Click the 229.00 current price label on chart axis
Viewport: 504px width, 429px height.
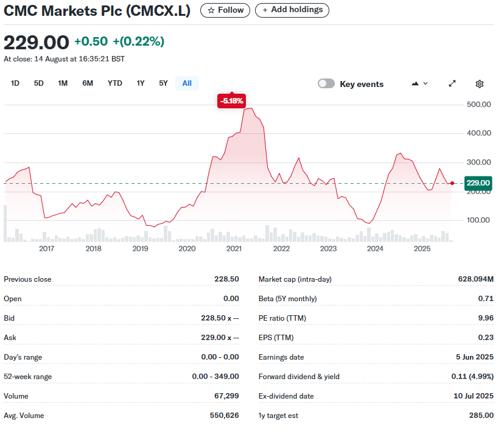coord(478,183)
